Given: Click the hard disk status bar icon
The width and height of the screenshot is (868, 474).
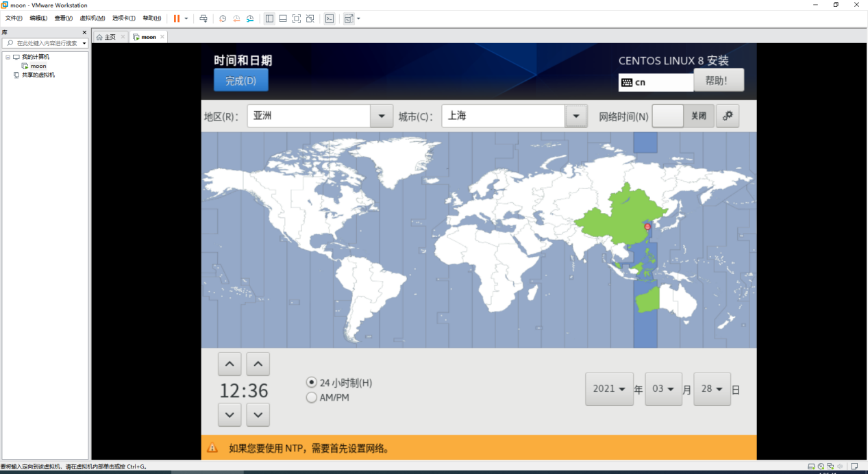Looking at the screenshot, I should 811,466.
